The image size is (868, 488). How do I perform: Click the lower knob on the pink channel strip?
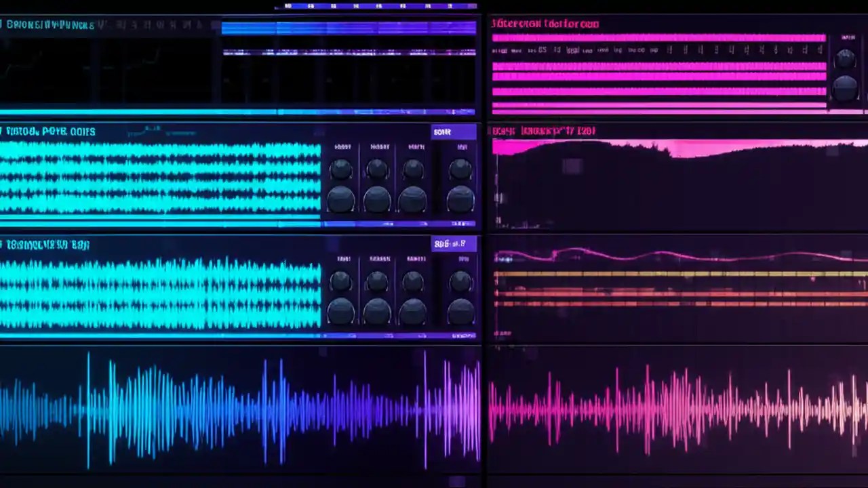(845, 87)
